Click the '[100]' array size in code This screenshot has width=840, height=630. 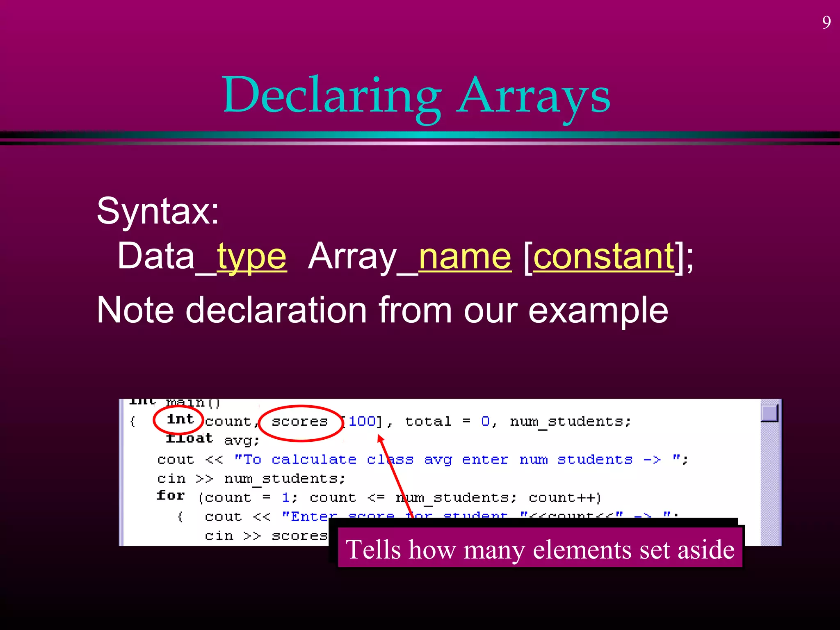pyautogui.click(x=363, y=421)
